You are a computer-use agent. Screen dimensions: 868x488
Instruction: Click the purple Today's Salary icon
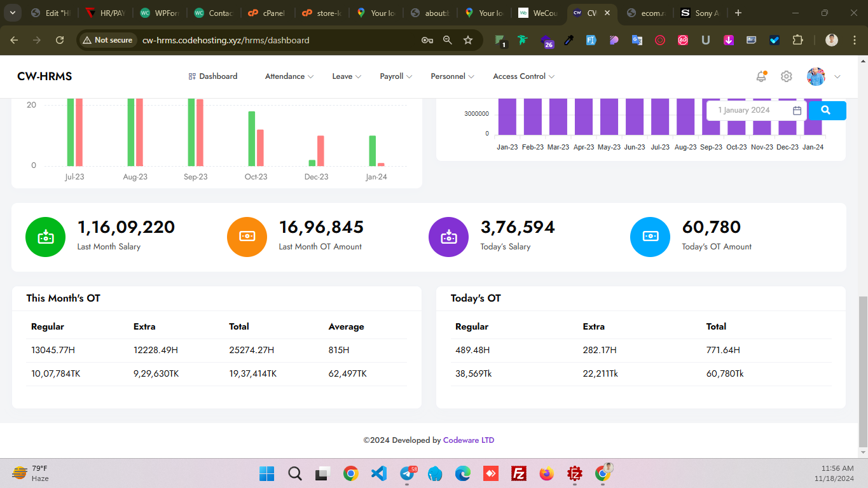(448, 237)
